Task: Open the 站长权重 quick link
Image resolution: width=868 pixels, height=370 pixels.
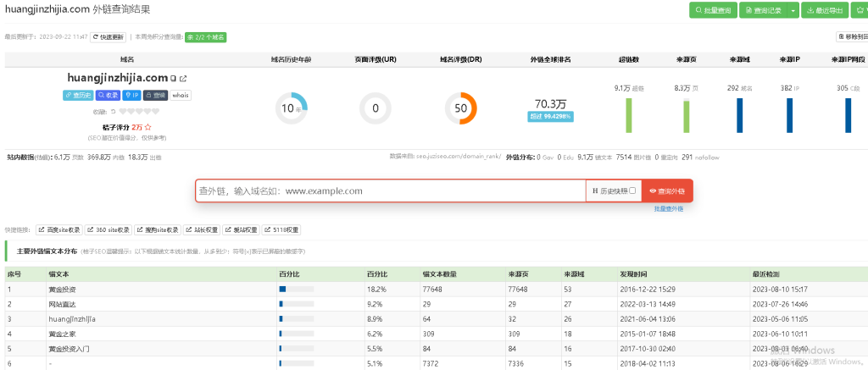Action: 202,230
